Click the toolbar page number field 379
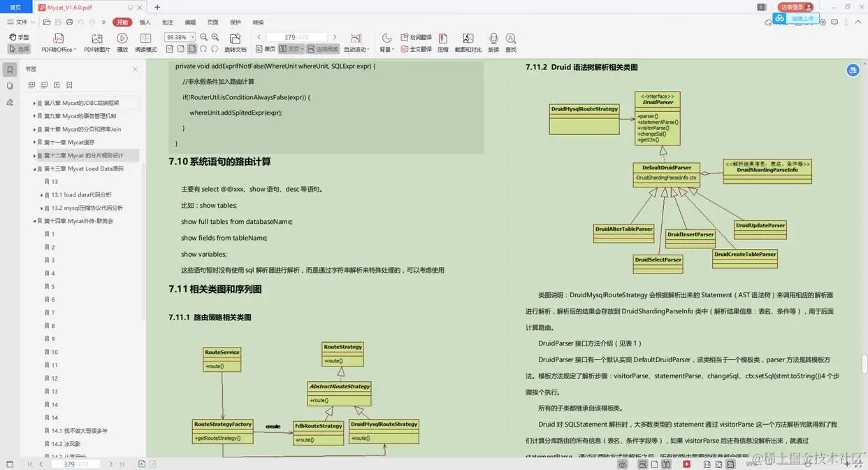 tap(296, 37)
